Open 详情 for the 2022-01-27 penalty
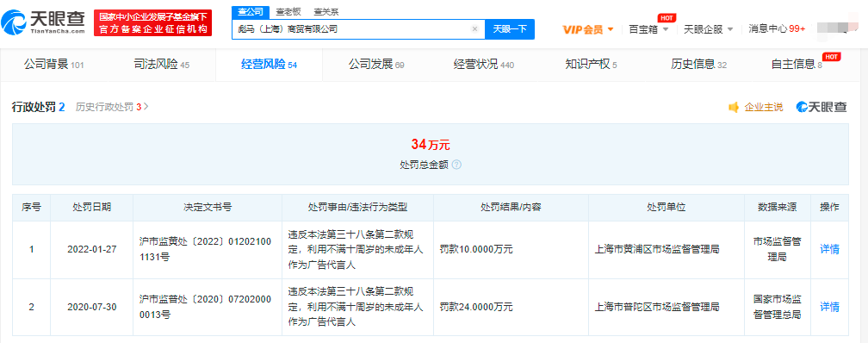 tap(829, 249)
